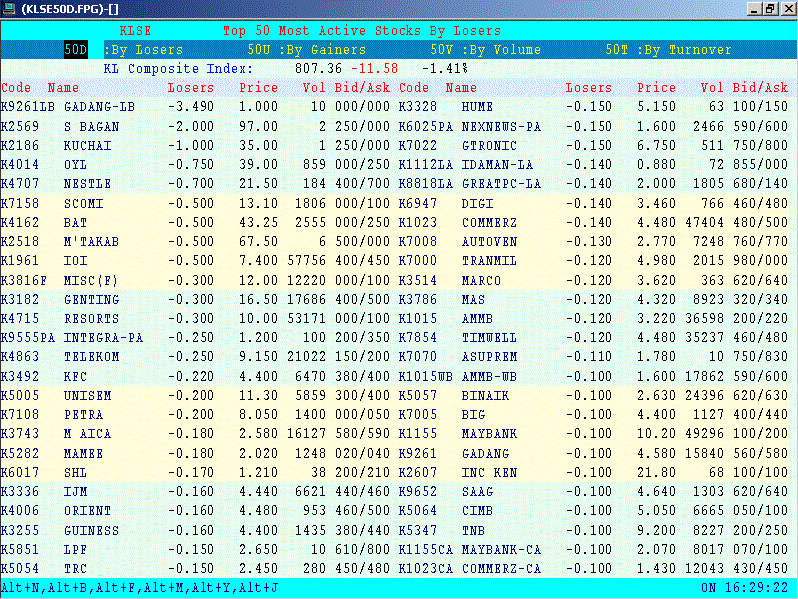Viewport: 798px width, 599px height.
Task: Select the index value 807.36
Action: [x=318, y=69]
